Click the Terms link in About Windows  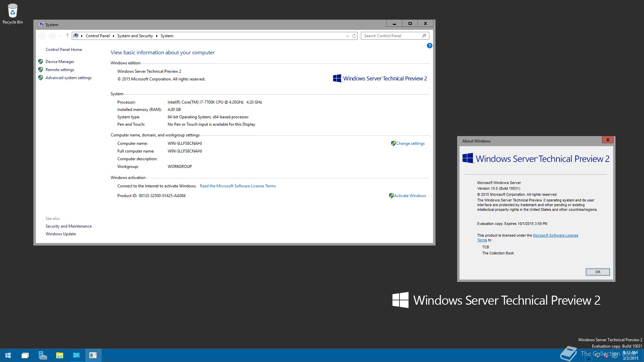coord(482,240)
